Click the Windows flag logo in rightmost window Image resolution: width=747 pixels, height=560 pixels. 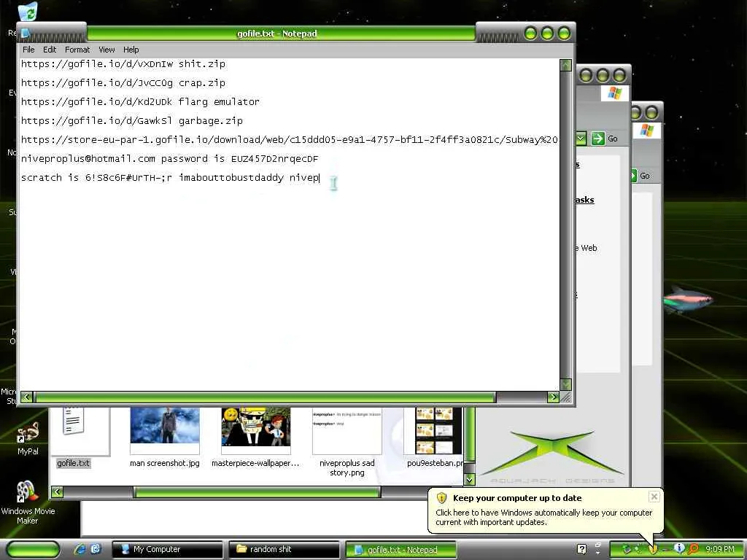click(646, 131)
